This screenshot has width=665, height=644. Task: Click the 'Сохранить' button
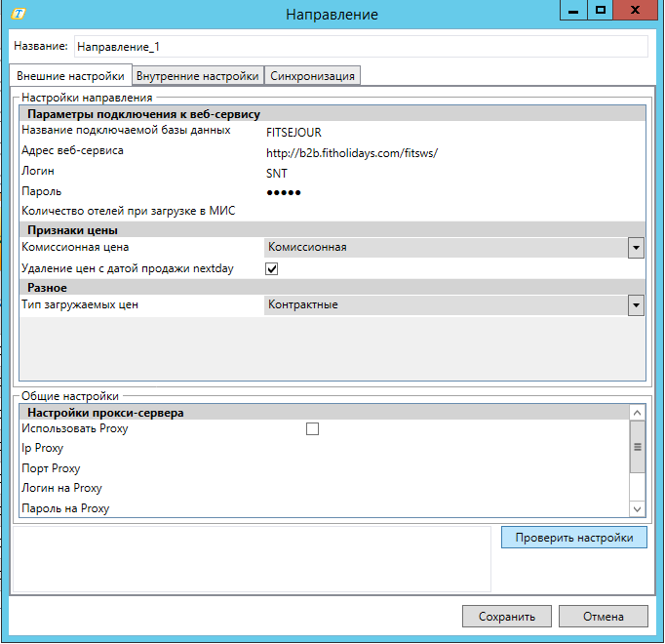(507, 617)
